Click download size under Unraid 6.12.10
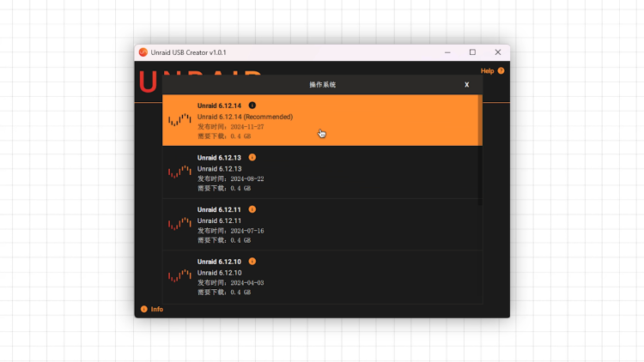 coord(224,293)
